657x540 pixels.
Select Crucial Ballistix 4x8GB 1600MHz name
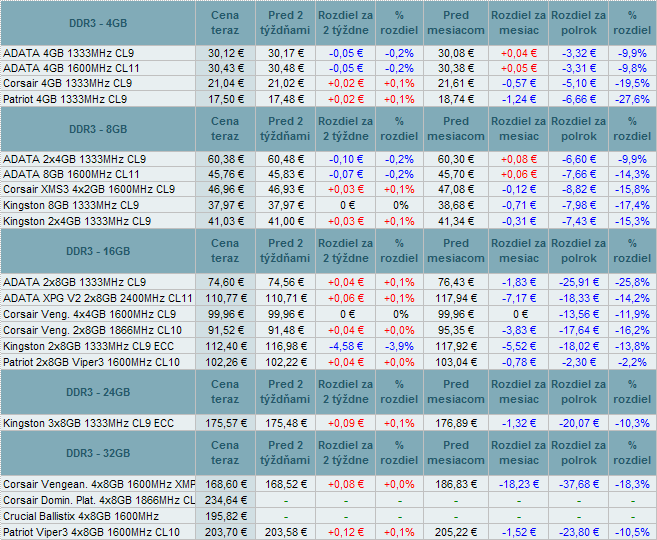point(81,516)
